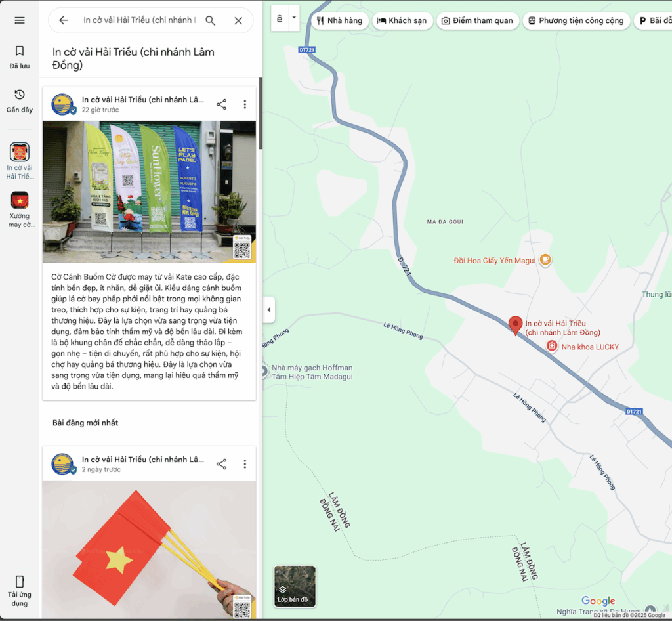
Task: Collapse the side panel with arrow tab
Action: 268,309
